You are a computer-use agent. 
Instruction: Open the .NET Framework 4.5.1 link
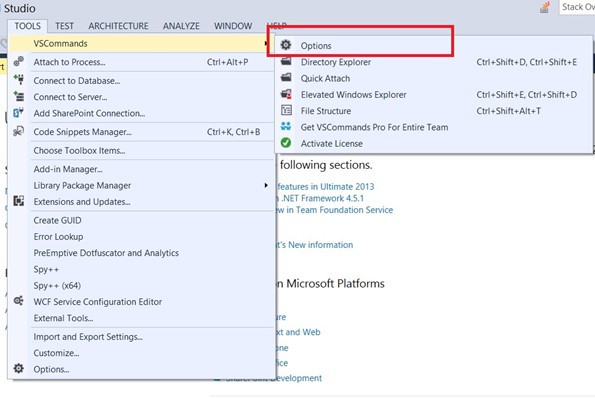(x=322, y=198)
